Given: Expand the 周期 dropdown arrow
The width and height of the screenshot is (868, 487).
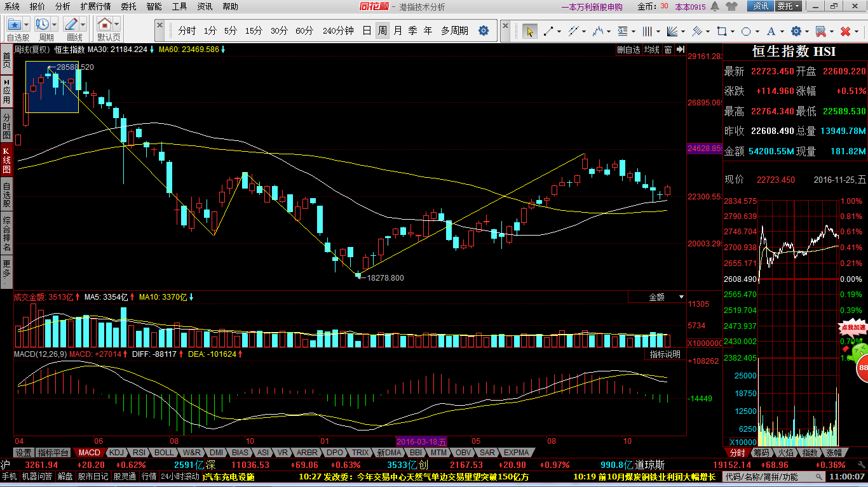Looking at the screenshot, I should [x=55, y=25].
